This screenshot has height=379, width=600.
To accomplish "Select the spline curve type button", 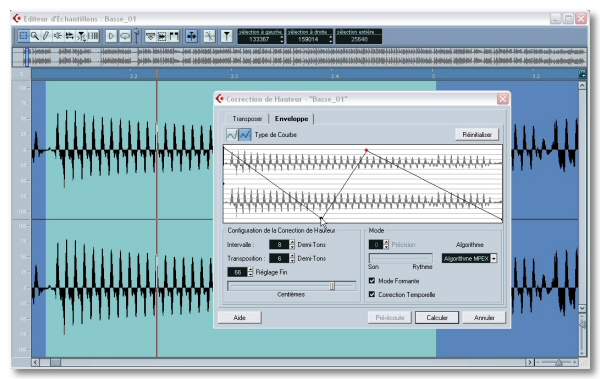I will point(232,135).
